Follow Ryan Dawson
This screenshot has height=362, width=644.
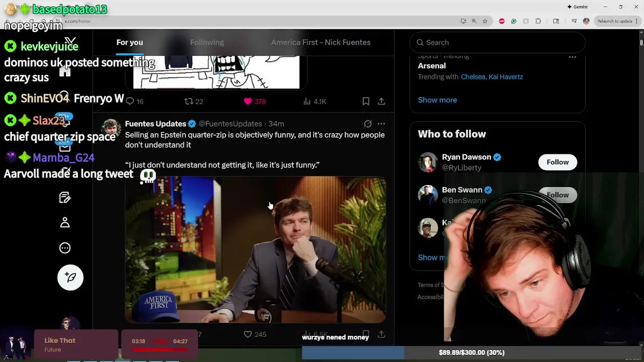[x=557, y=162]
